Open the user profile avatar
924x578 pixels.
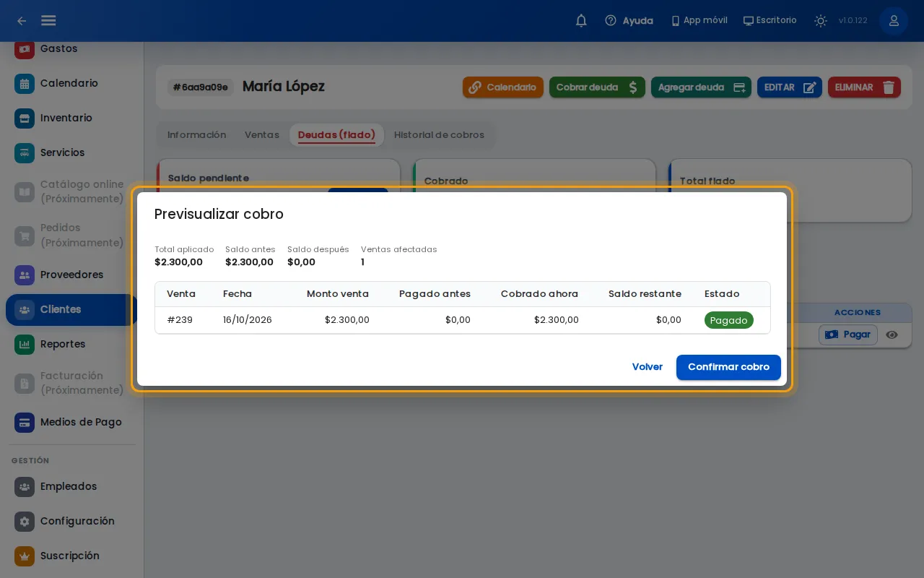[894, 21]
